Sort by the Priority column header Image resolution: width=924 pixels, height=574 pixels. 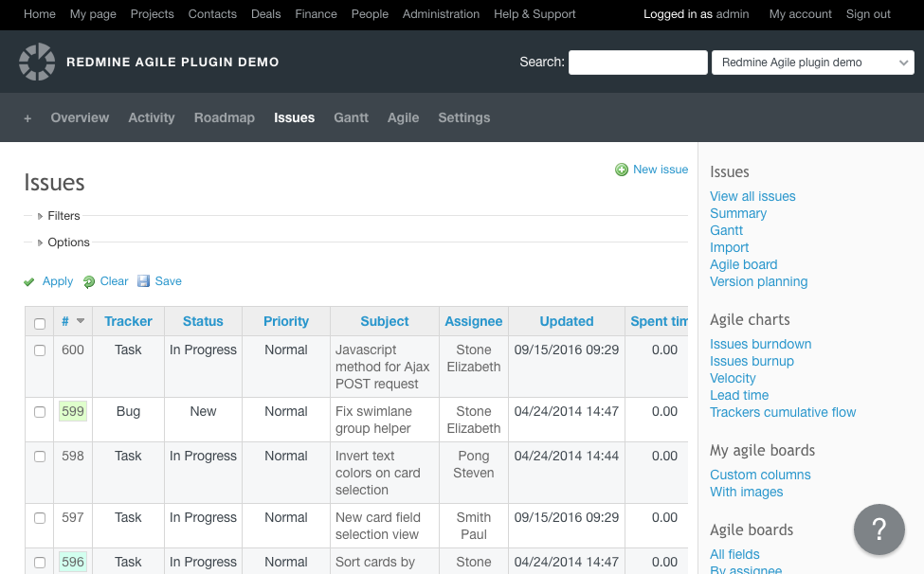click(286, 321)
